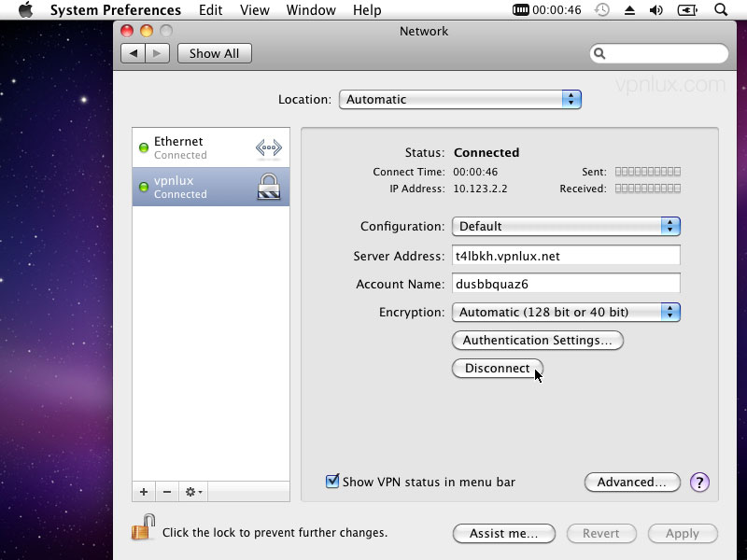Open Advanced network options
Screen dimensions: 747x560
point(632,482)
